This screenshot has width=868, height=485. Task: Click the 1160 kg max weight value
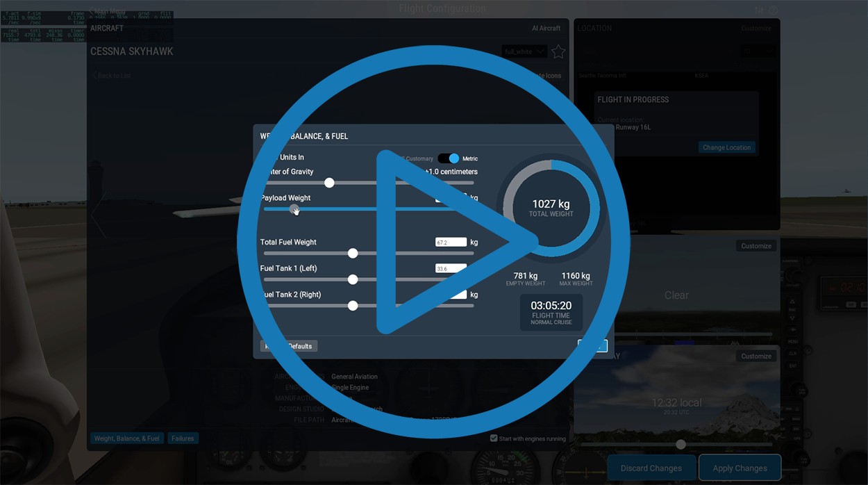[576, 276]
